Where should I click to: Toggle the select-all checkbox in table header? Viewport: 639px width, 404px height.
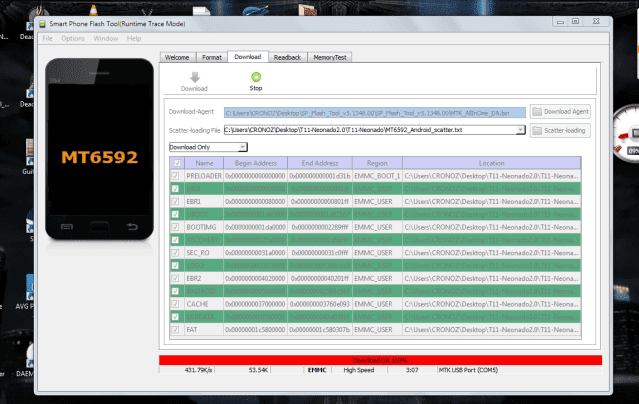click(177, 163)
